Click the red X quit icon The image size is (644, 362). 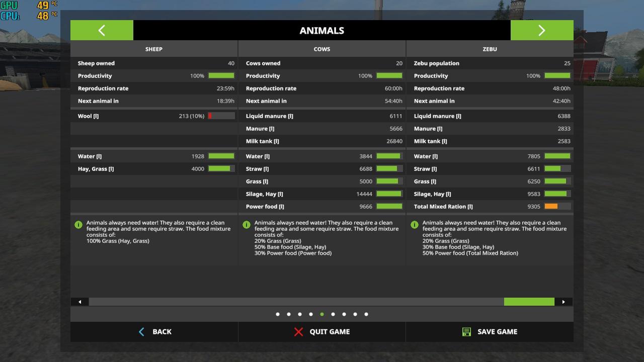tap(299, 332)
